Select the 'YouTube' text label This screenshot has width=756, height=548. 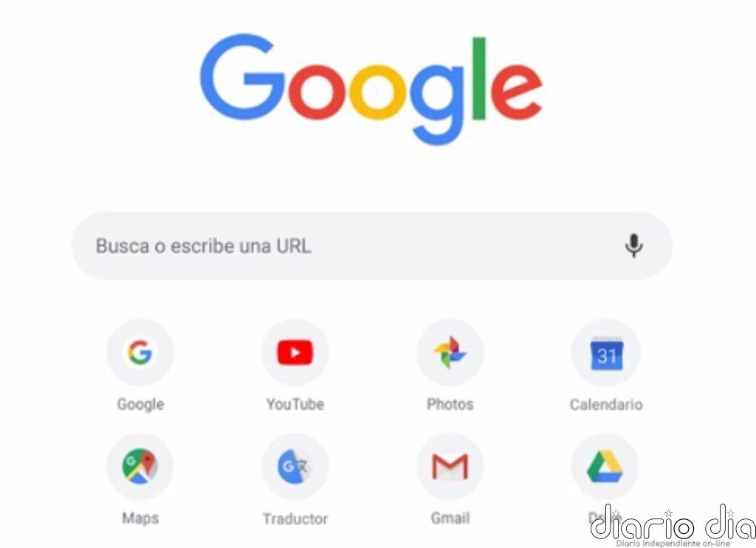(295, 404)
